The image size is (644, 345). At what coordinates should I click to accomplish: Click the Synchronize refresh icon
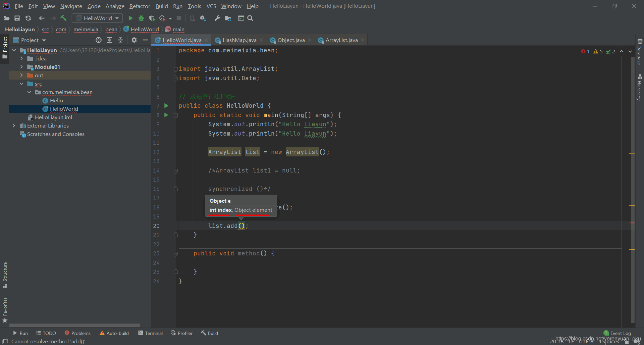pos(28,18)
